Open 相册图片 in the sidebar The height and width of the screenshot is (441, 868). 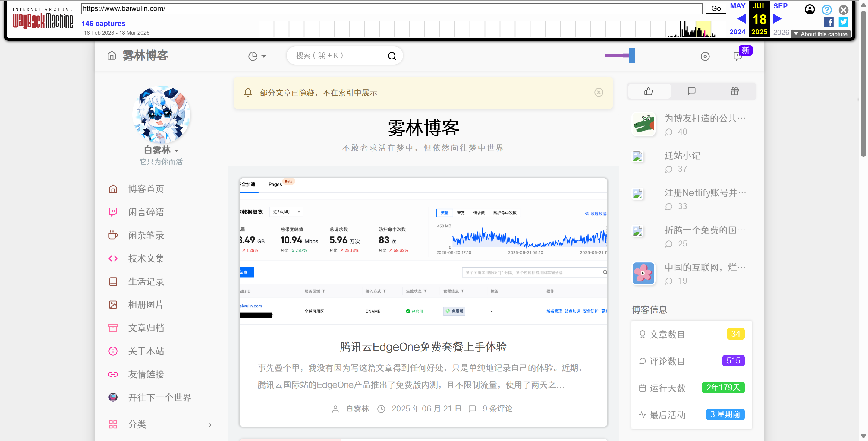point(146,305)
